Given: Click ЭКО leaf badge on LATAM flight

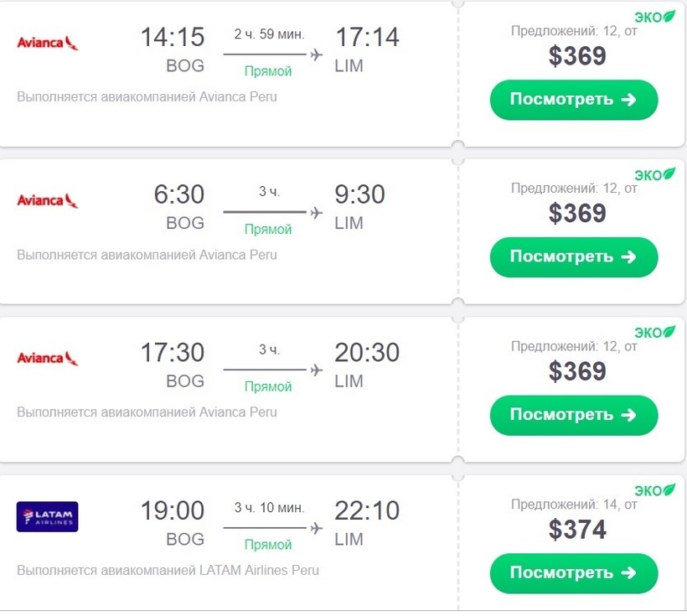Looking at the screenshot, I should pyautogui.click(x=655, y=490).
